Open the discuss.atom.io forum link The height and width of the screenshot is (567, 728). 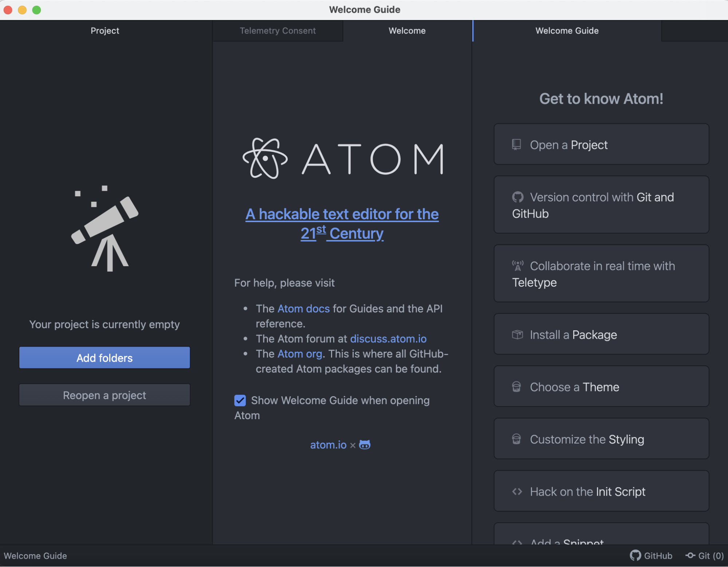388,339
